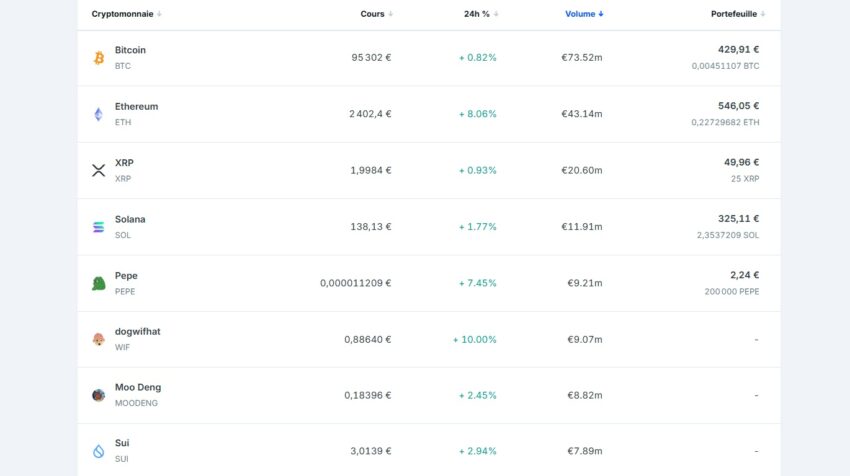Click Ethereum change + 8.06%
850x476 pixels.
click(478, 114)
